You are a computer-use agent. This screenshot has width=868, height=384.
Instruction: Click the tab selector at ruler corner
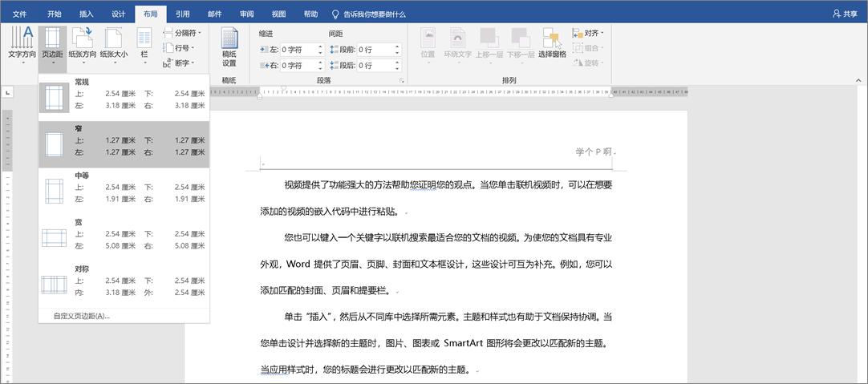(x=7, y=93)
